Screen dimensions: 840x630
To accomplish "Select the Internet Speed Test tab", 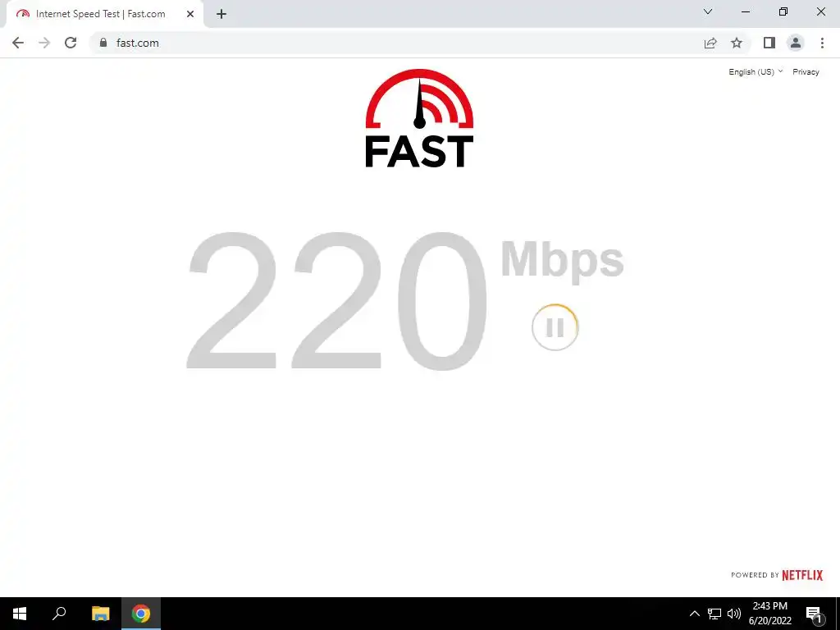I will [x=100, y=14].
